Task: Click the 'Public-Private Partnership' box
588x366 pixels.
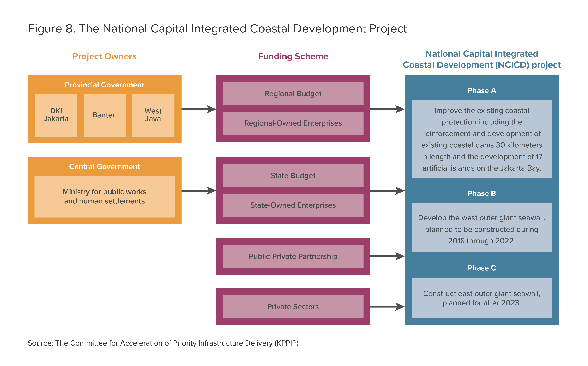Action: 293,256
